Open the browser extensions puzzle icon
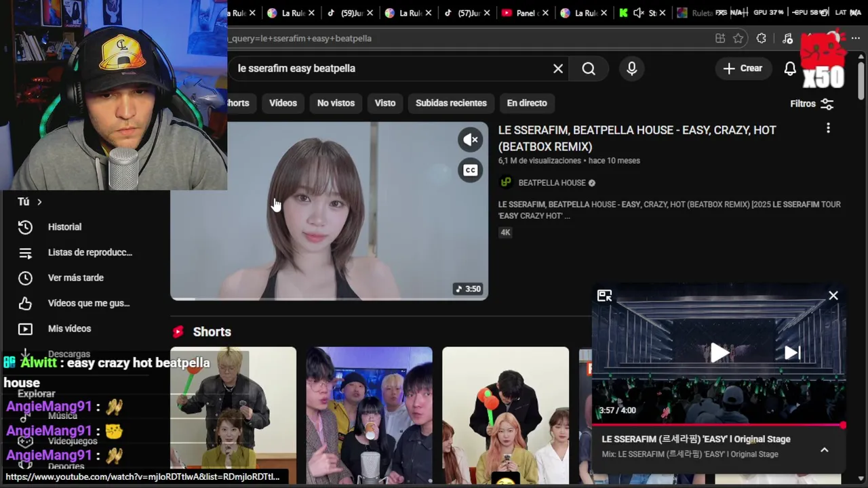Viewport: 868px width, 488px height. click(762, 39)
